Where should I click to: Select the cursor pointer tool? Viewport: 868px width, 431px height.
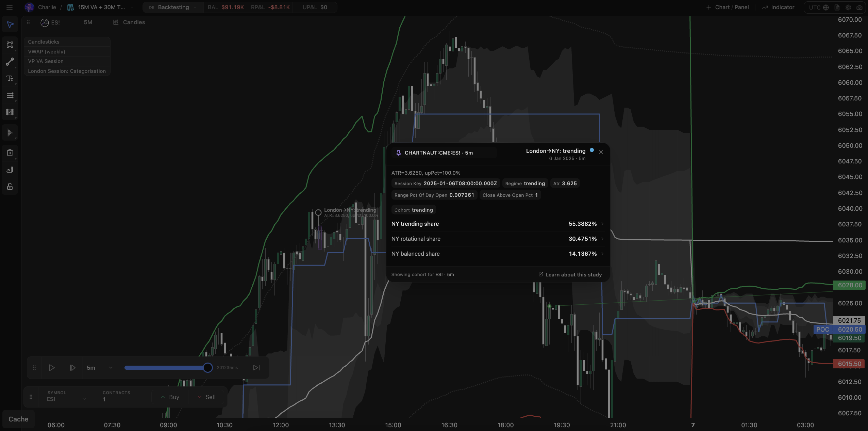click(10, 25)
